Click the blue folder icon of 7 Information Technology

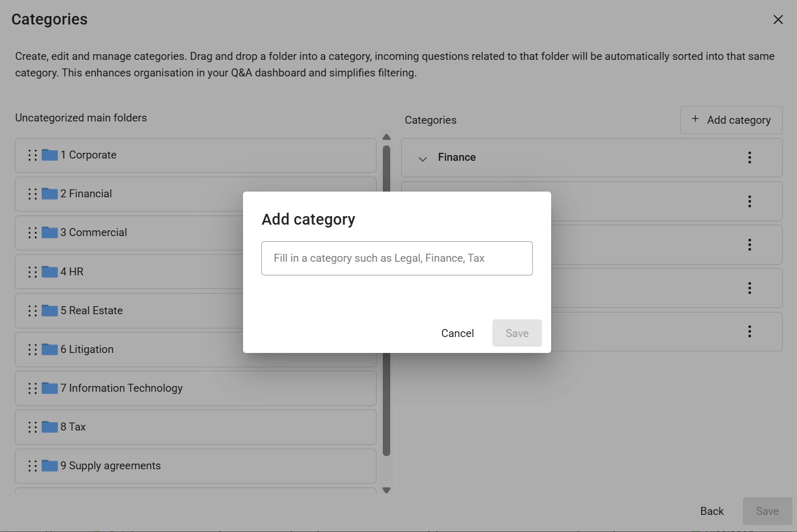pos(50,388)
